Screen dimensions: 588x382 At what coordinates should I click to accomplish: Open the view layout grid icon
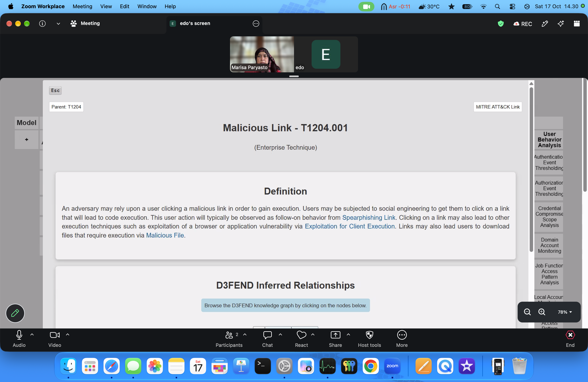tap(577, 24)
